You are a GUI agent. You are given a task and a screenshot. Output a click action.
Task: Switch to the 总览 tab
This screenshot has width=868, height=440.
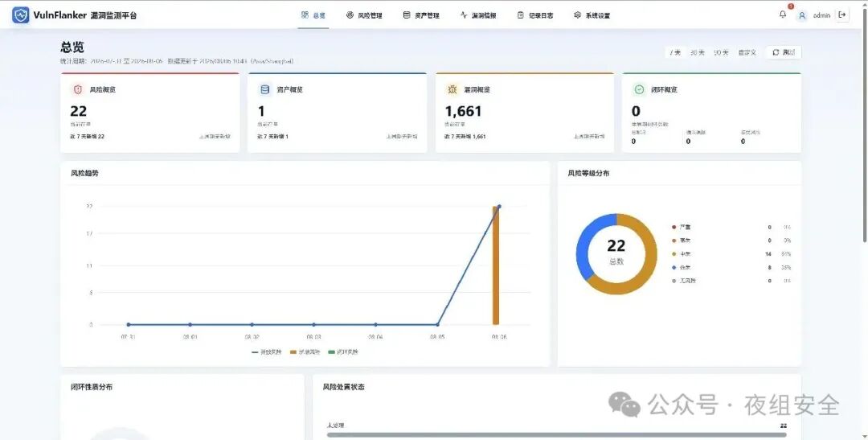pyautogui.click(x=313, y=15)
